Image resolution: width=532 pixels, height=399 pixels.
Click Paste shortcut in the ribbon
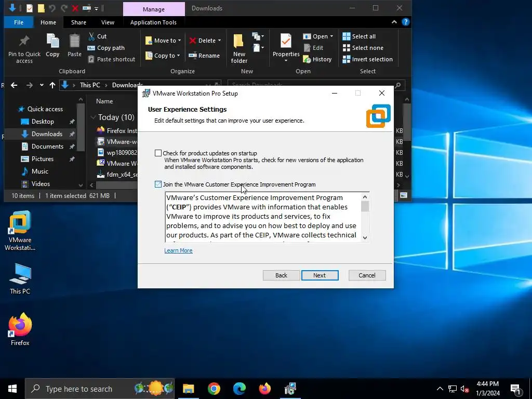(112, 59)
